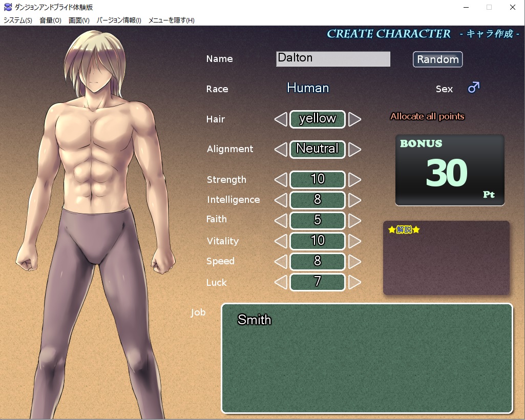This screenshot has width=525, height=420.
Task: Decrease Faith with the left arrow
Action: pyautogui.click(x=281, y=221)
